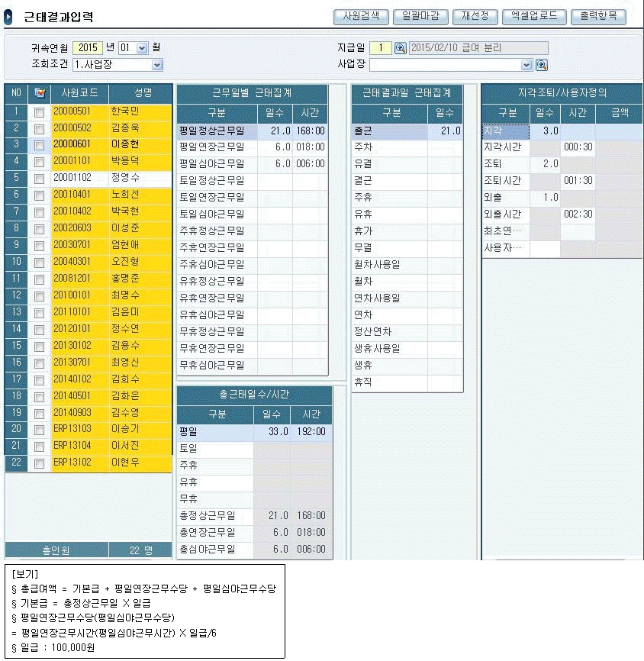644x661 pixels.
Task: Open the 출력항목 button
Action: point(598,16)
